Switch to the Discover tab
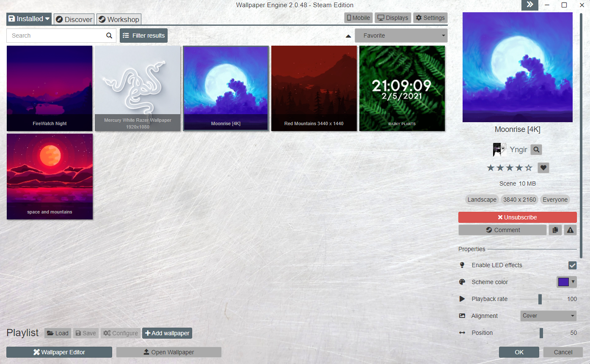 (x=74, y=19)
